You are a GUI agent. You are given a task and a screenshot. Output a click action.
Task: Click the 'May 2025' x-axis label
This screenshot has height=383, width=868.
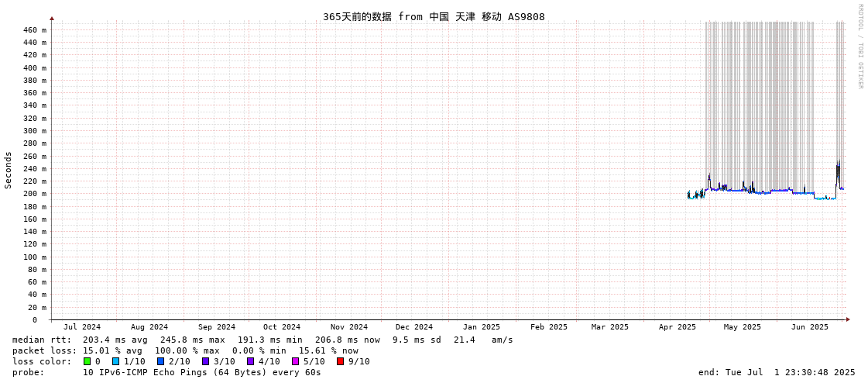click(x=743, y=327)
